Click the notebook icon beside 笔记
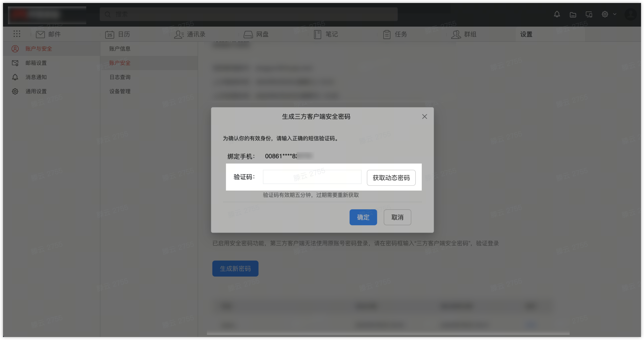Viewport: 644px width, 340px height. (318, 35)
